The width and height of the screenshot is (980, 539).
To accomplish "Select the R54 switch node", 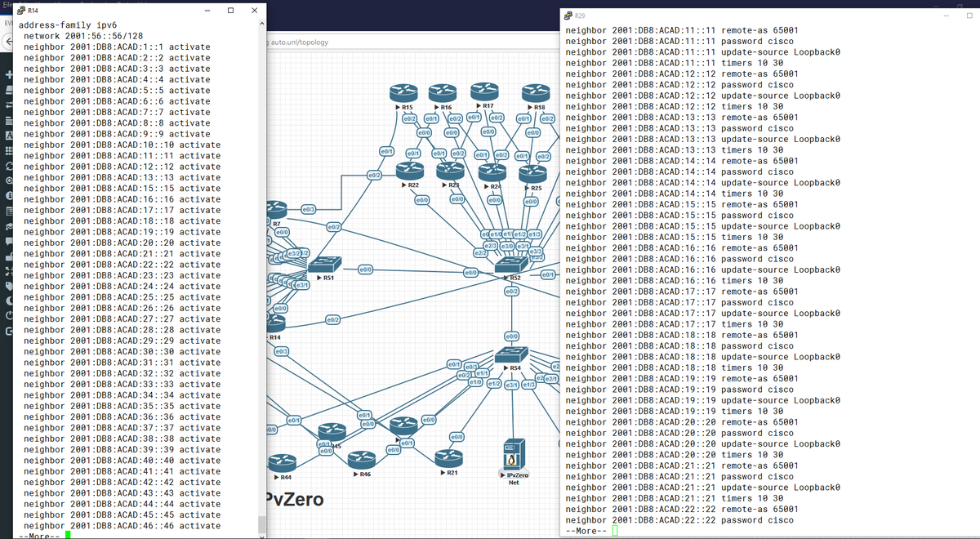I will 512,355.
